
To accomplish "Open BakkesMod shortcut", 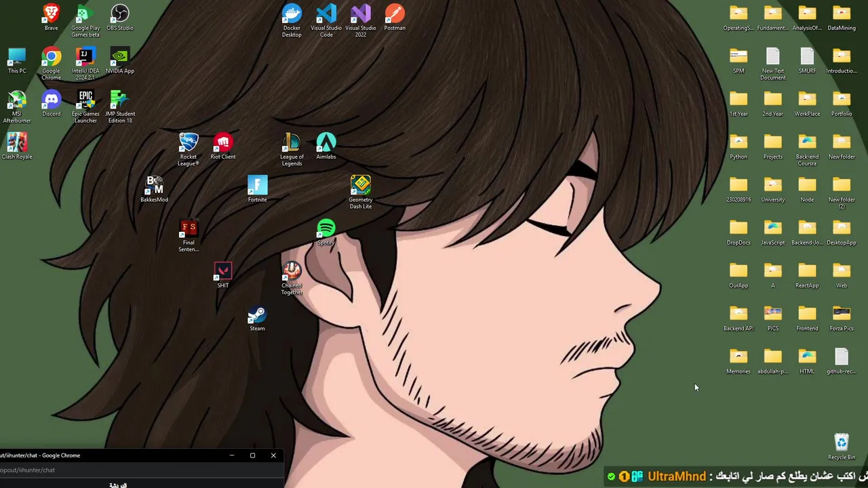I will 154,188.
